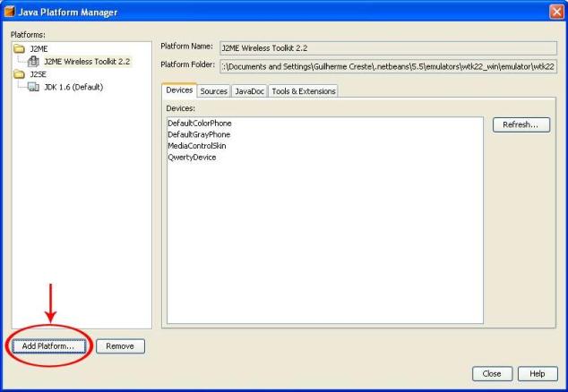Select the J2ME category node

click(39, 47)
